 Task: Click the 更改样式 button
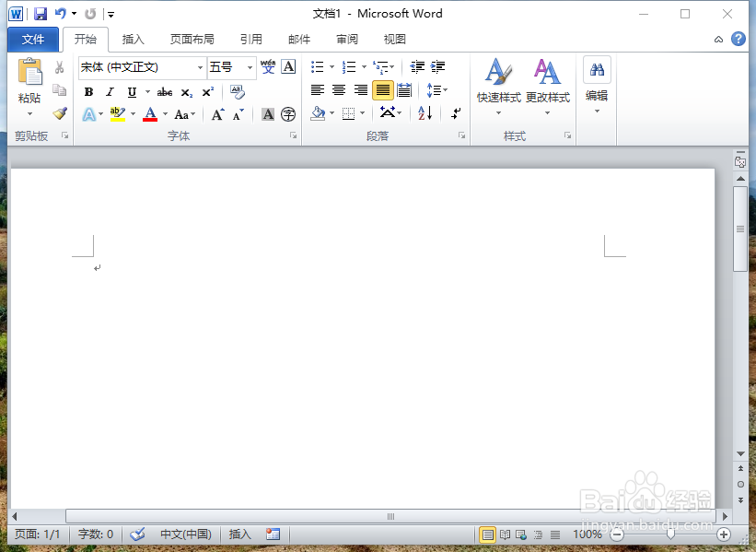547,83
